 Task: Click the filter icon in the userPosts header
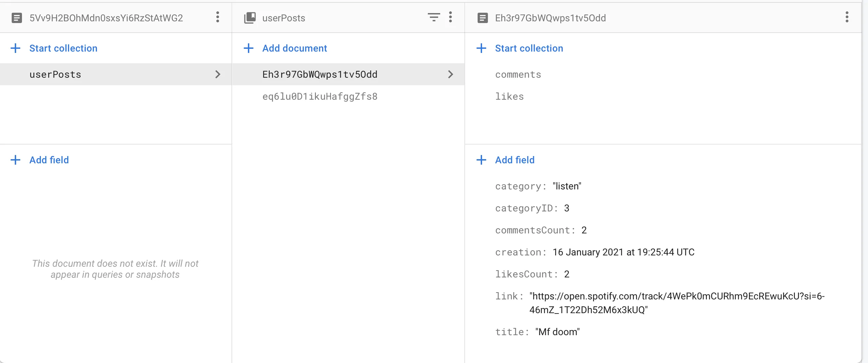(x=434, y=17)
